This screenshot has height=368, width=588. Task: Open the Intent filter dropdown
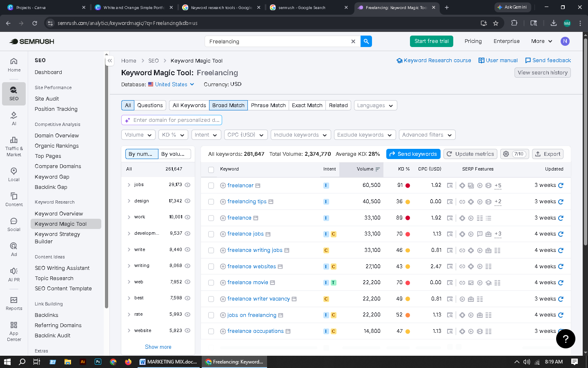click(x=206, y=135)
